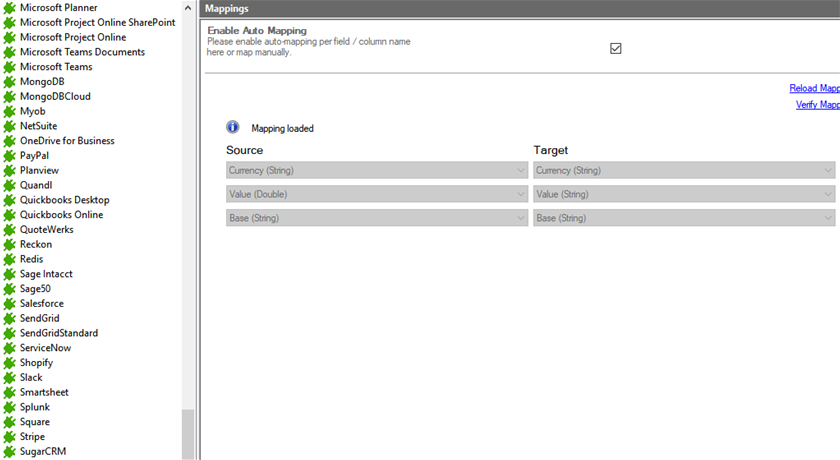
Task: Select Microsoft Teams in the connector list
Action: [56, 67]
